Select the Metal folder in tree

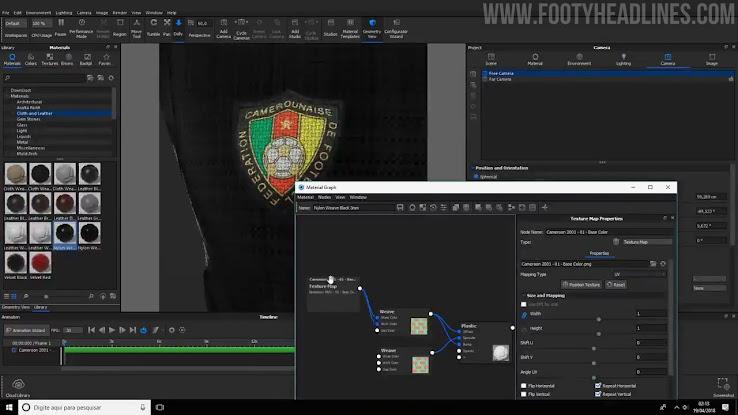23,142
